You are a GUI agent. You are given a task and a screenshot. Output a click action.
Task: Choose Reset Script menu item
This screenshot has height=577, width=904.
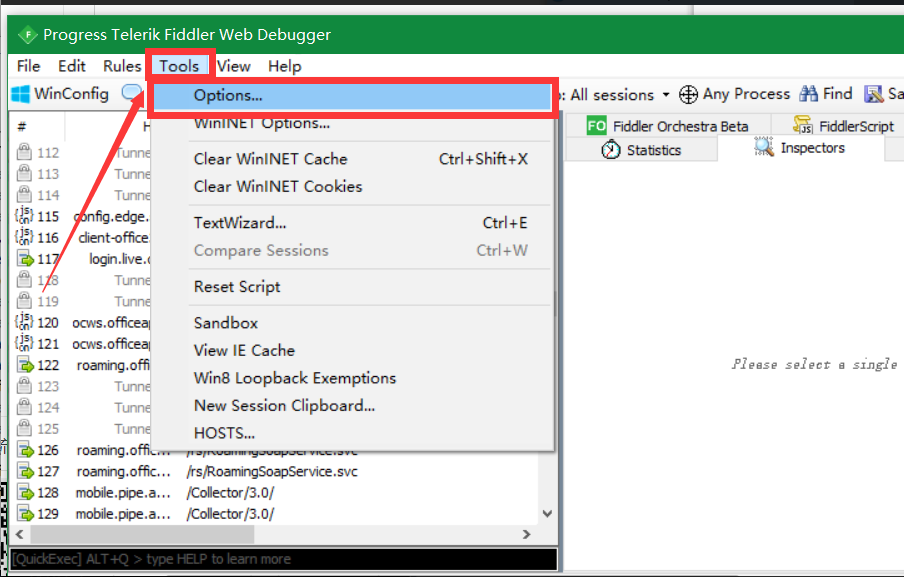click(352, 287)
